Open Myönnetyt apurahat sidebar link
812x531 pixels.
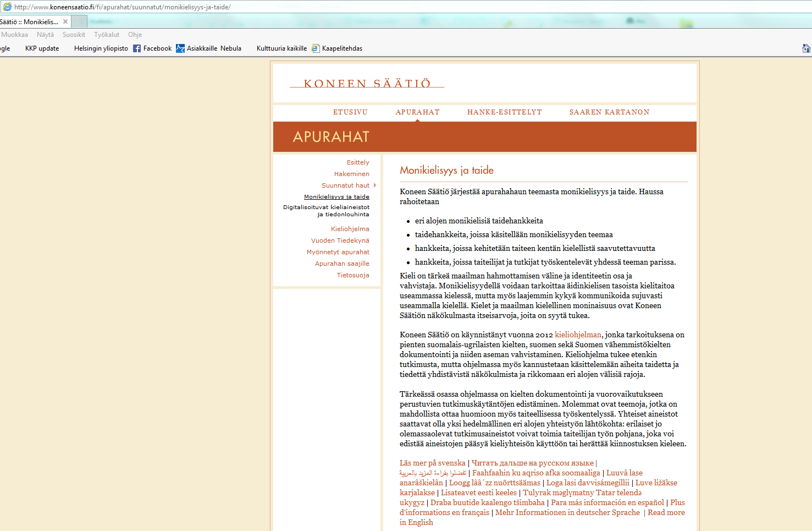(338, 252)
